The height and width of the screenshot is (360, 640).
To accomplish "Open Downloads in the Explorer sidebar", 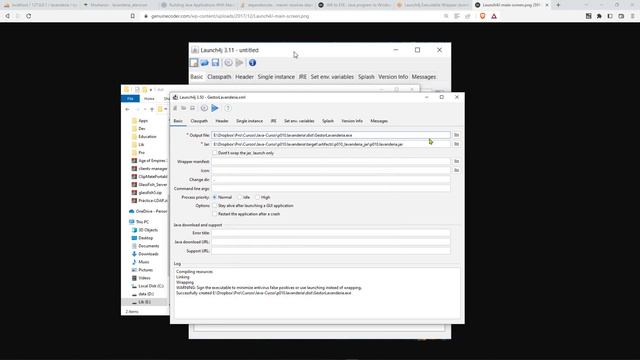I will click(148, 254).
